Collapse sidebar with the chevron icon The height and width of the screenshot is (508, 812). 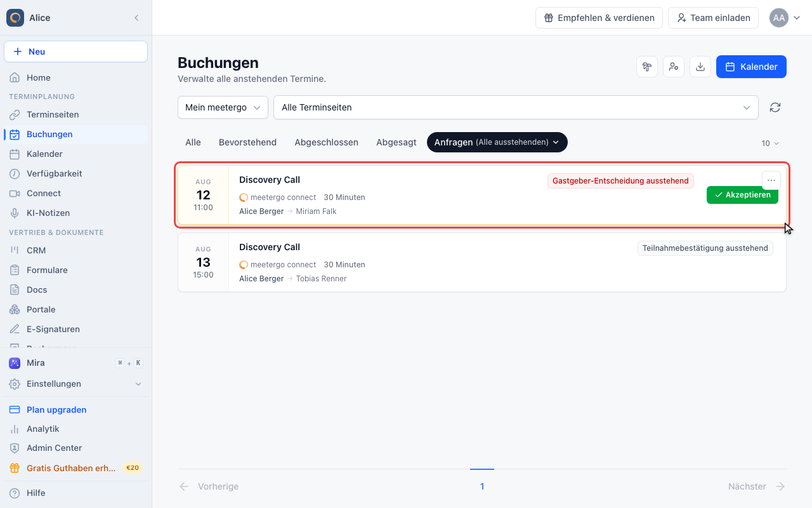coord(136,18)
